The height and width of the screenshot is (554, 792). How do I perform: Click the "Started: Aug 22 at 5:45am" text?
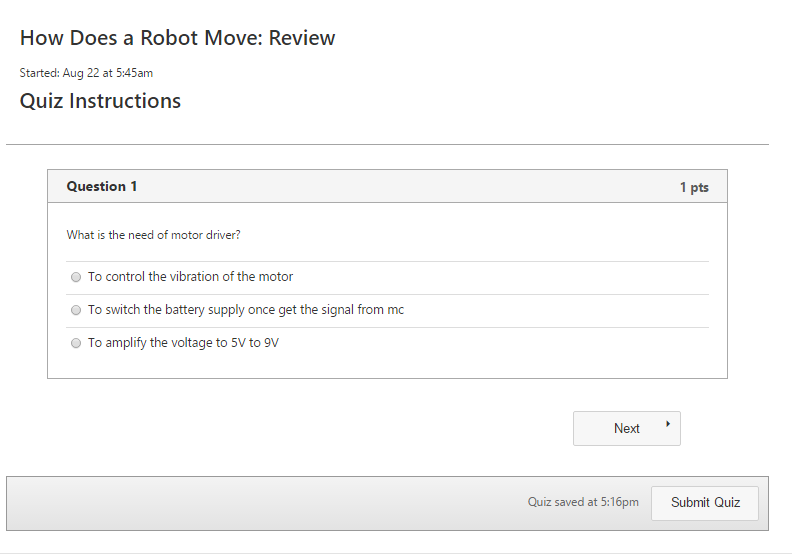tap(86, 73)
